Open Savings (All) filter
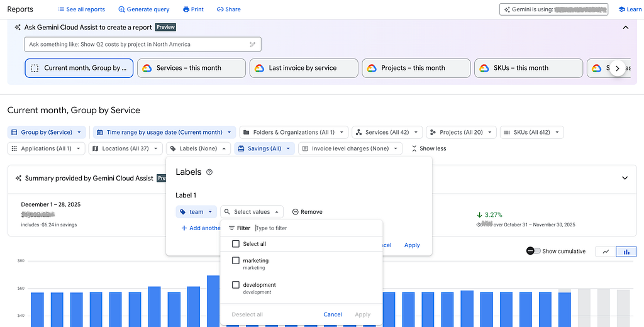 tap(265, 148)
